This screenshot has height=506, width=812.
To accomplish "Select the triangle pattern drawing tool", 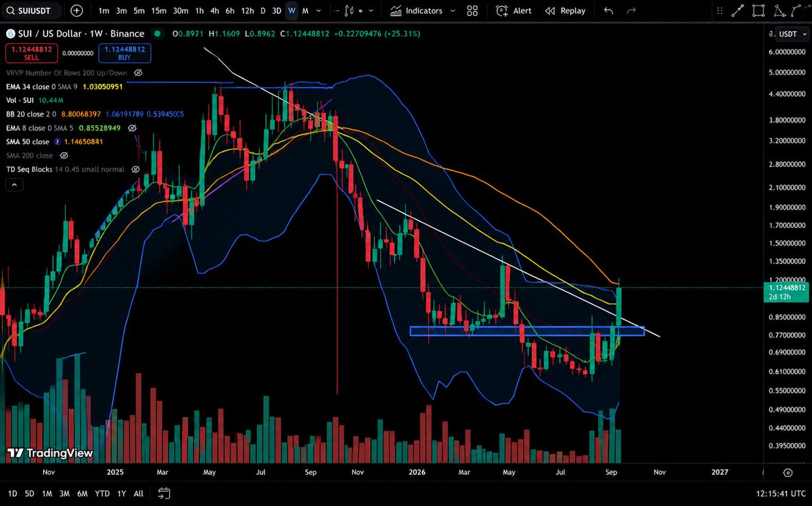I will [x=780, y=10].
